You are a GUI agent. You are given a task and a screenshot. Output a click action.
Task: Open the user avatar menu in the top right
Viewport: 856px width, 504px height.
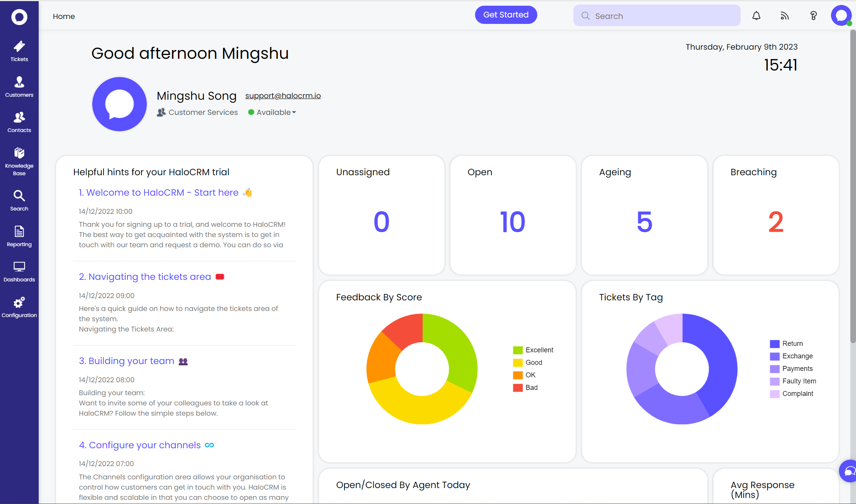click(841, 16)
